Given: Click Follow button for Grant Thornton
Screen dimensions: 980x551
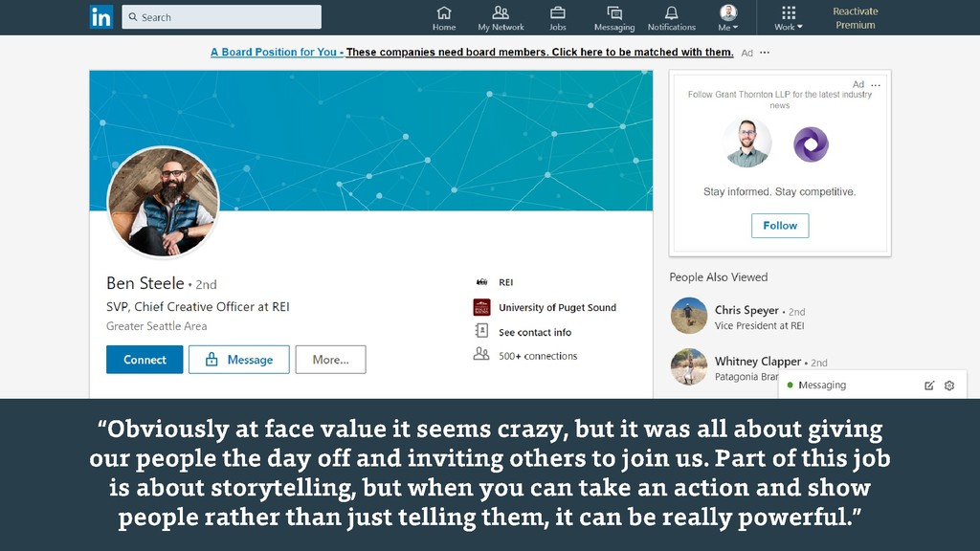Looking at the screenshot, I should point(780,226).
